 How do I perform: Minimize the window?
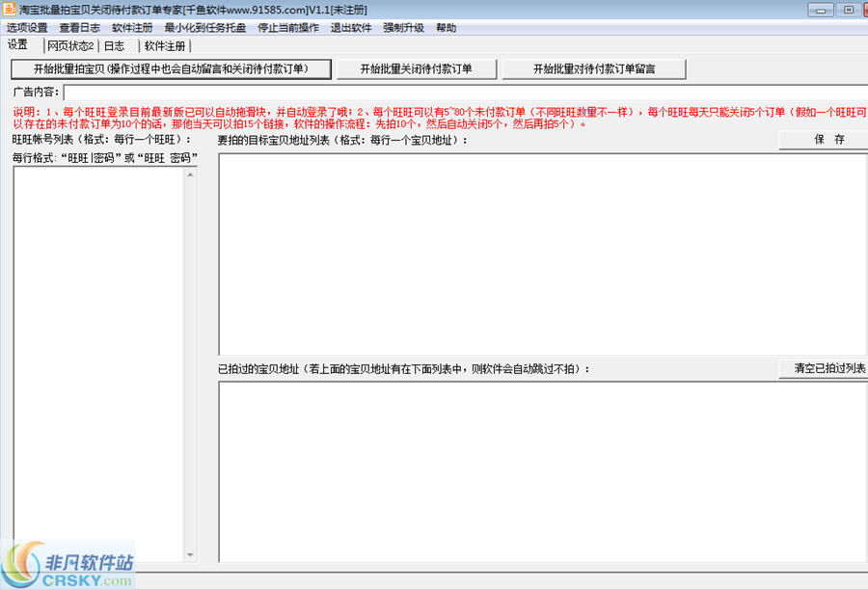pos(821,10)
